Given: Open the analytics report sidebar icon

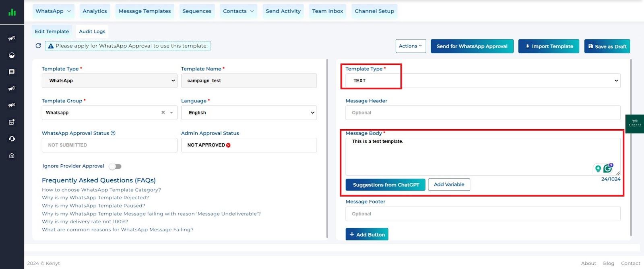Looking at the screenshot, I should pos(12,122).
